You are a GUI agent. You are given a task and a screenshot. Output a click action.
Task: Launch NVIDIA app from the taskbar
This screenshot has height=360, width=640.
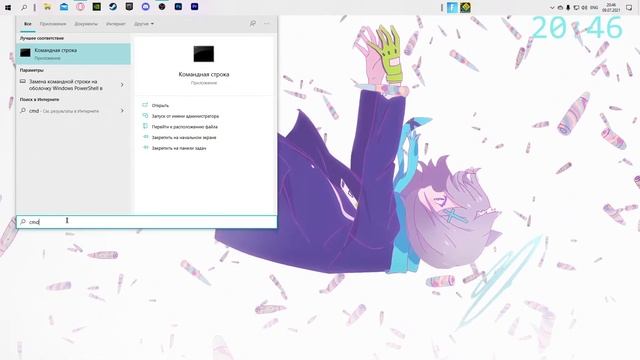(97, 7)
